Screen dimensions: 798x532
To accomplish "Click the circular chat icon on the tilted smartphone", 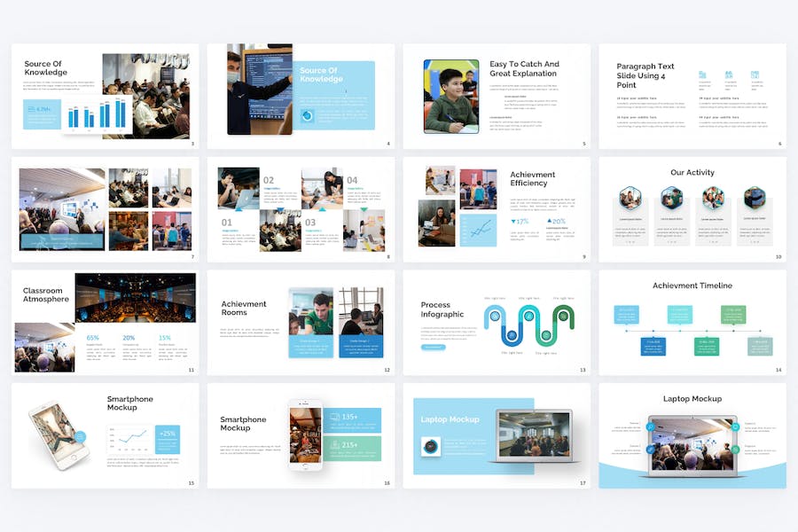I will 79,436.
